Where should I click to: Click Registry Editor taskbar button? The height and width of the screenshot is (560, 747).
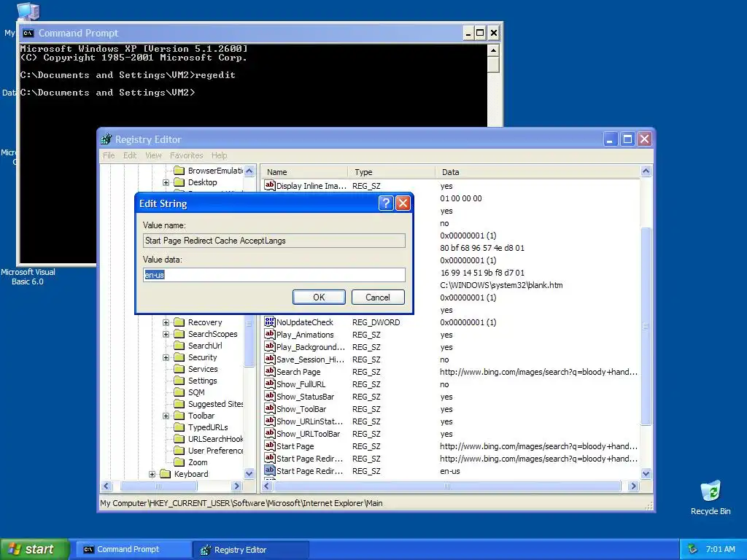[x=251, y=550]
